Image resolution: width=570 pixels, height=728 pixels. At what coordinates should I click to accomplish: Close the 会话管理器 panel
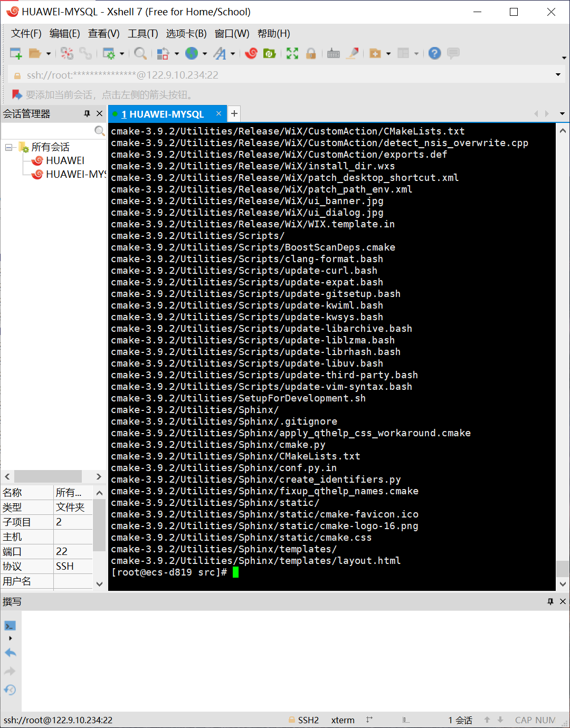click(99, 113)
